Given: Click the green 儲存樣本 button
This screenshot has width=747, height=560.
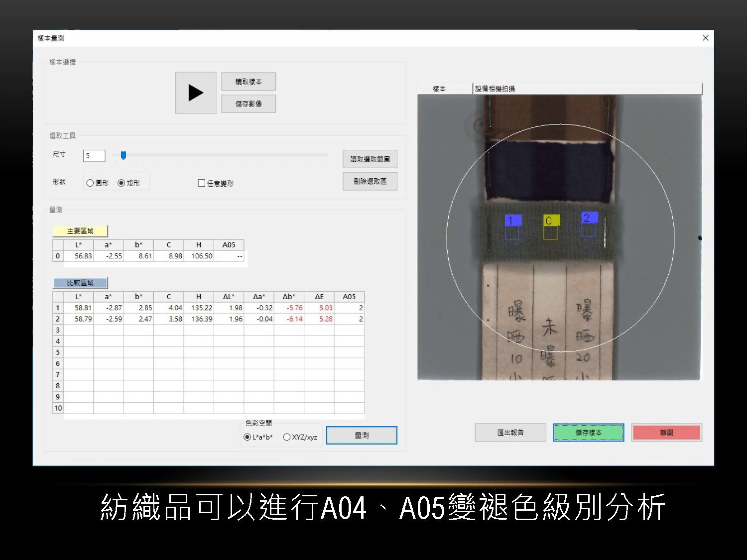Looking at the screenshot, I should tap(588, 433).
